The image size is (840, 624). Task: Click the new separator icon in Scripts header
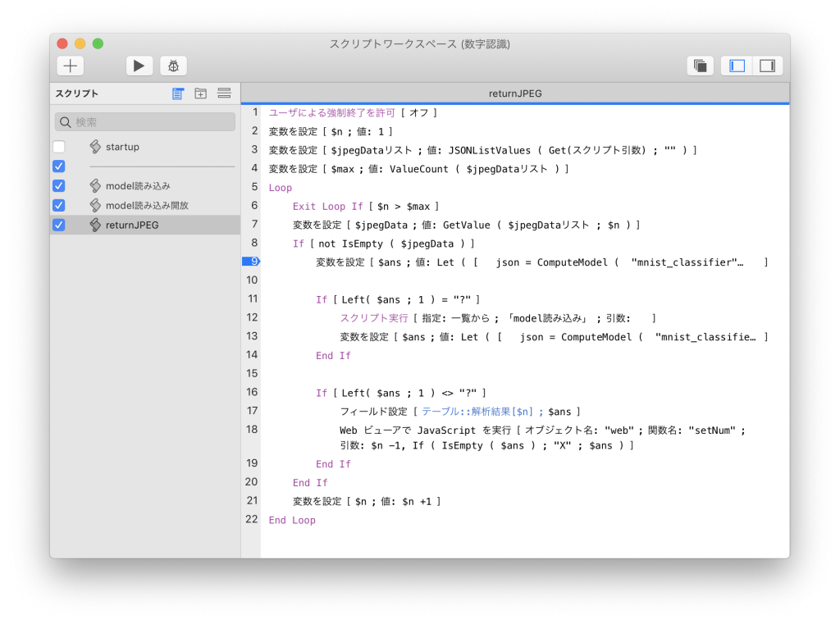coord(225,93)
